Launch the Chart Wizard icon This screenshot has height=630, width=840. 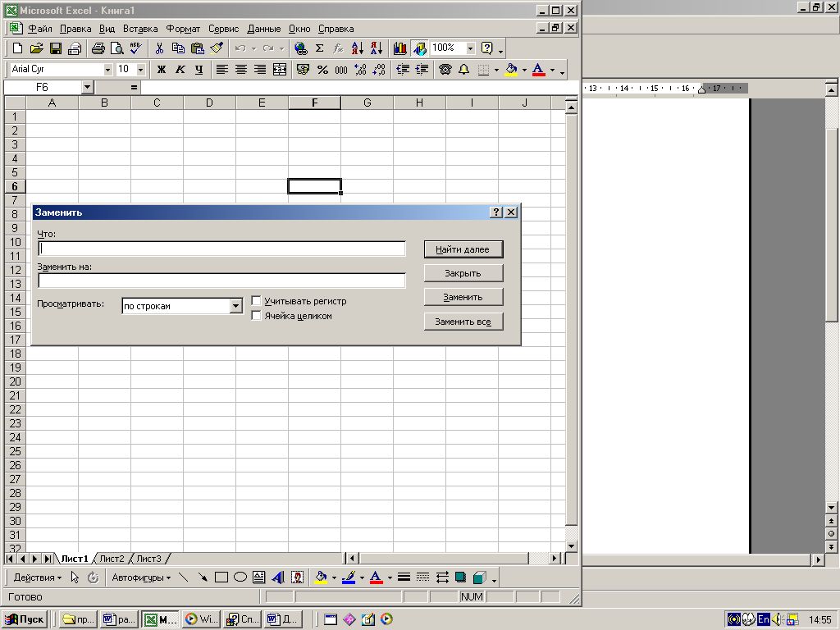(399, 48)
